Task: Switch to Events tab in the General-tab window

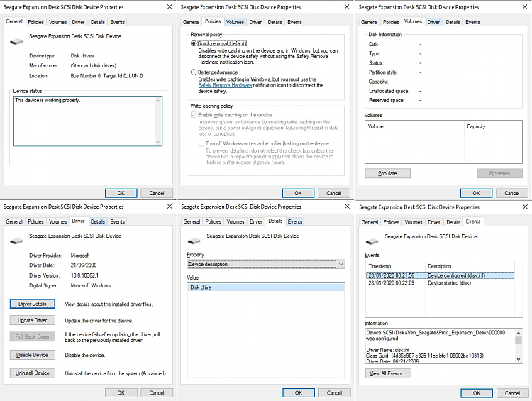Action: [x=117, y=22]
